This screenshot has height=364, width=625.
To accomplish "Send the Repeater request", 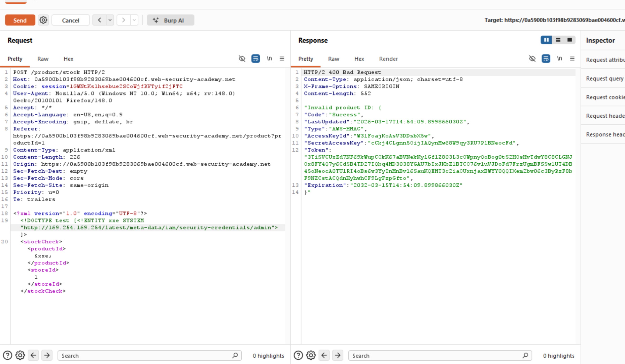I will coord(20,20).
